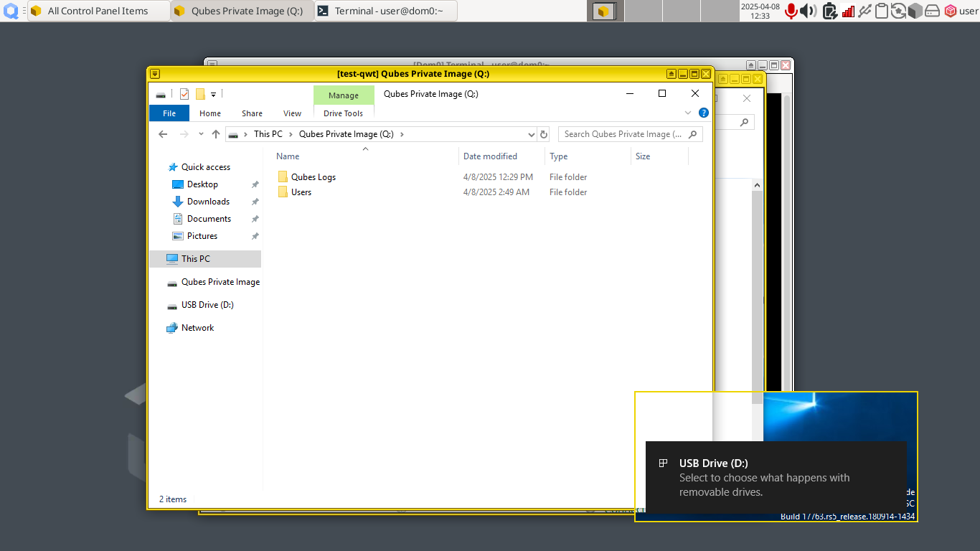Open the View ribbon tab
The width and height of the screenshot is (980, 551).
pyautogui.click(x=292, y=113)
